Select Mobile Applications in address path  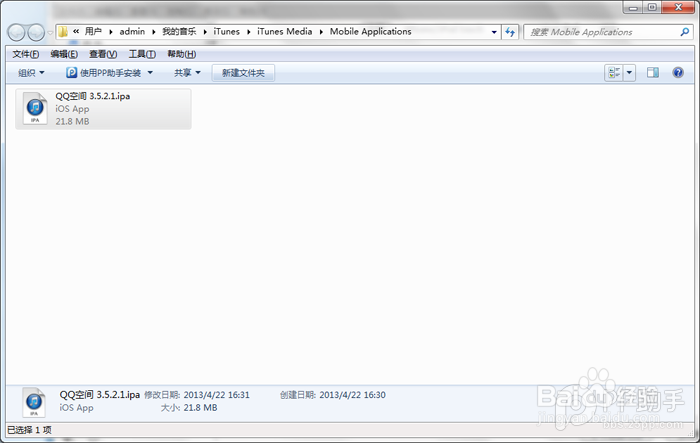click(x=371, y=31)
